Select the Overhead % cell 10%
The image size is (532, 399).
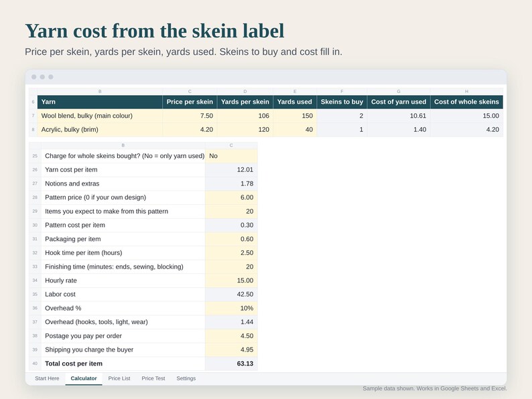coord(231,308)
